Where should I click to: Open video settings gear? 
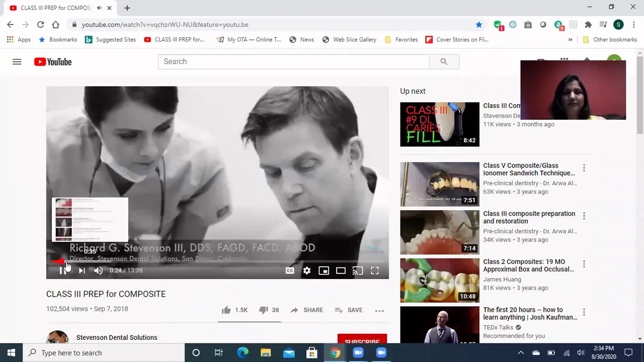click(307, 270)
